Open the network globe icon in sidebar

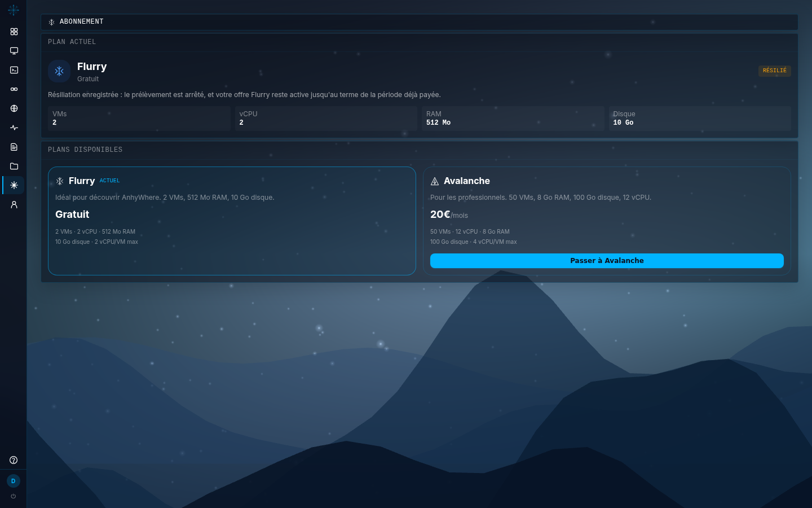(x=14, y=108)
